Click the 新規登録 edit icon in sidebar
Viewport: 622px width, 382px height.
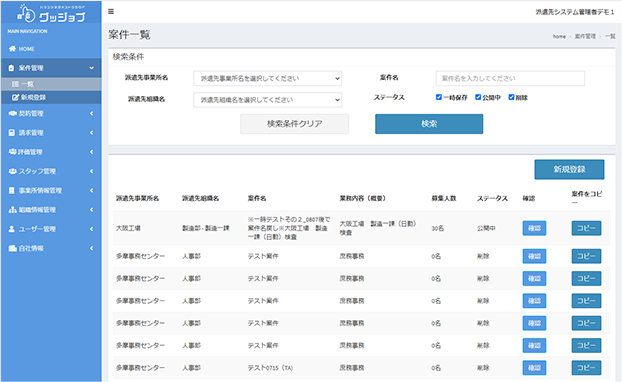pos(15,97)
